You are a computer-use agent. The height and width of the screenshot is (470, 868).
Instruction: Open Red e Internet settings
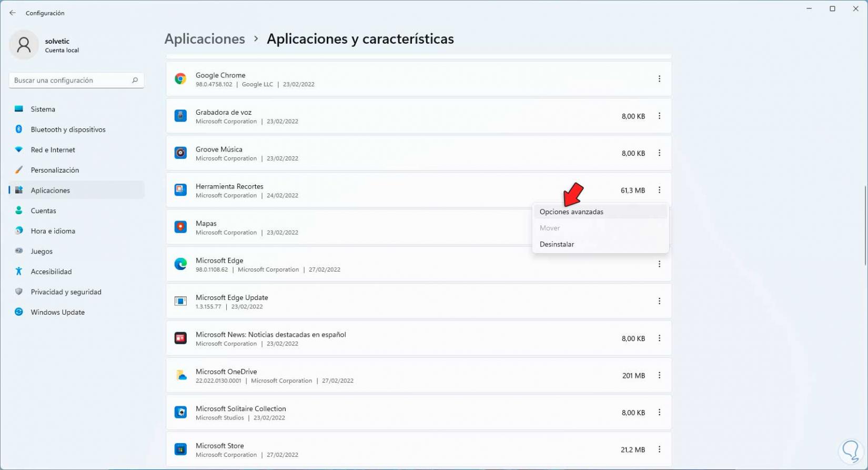point(76,149)
